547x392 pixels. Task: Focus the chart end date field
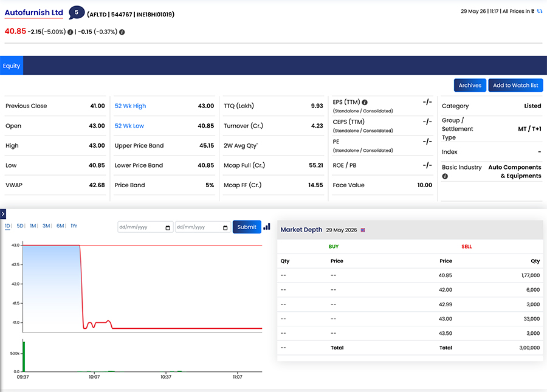(x=202, y=227)
